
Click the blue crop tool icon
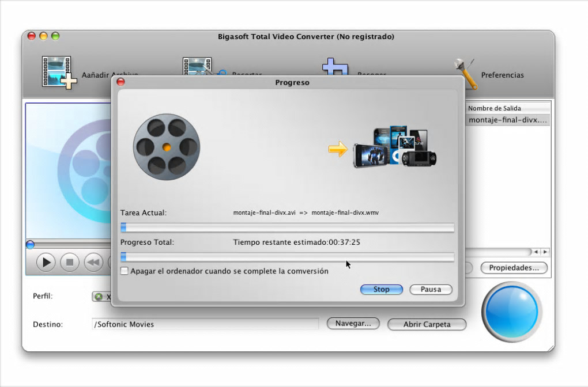click(335, 67)
